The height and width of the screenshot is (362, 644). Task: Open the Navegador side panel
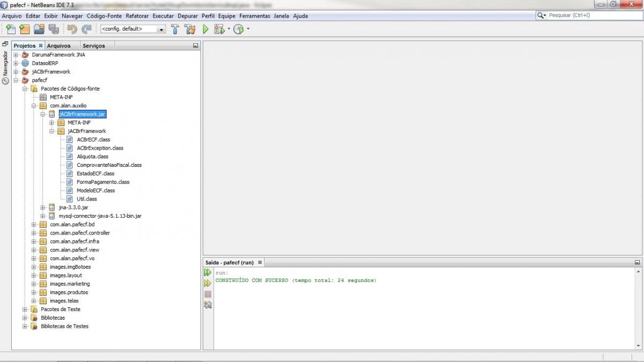pyautogui.click(x=5, y=63)
